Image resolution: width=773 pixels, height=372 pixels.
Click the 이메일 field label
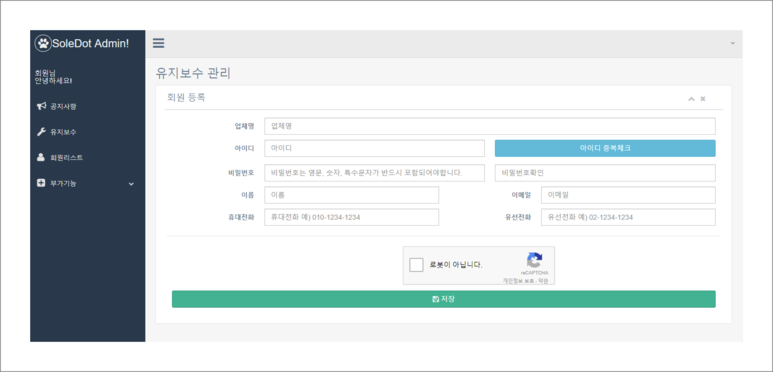pos(521,195)
